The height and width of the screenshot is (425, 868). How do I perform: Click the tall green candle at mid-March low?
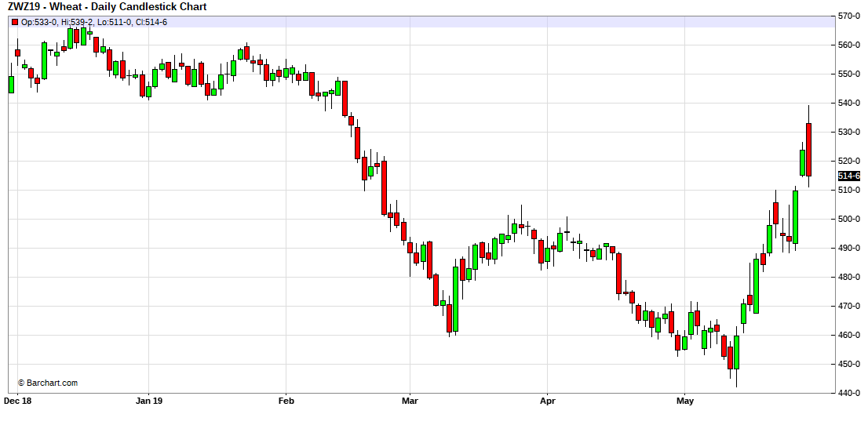(x=455, y=300)
